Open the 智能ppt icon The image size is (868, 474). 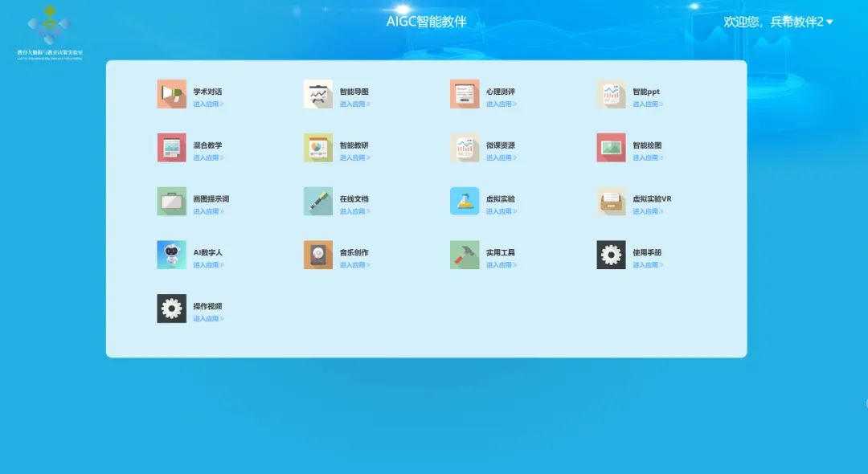click(611, 94)
